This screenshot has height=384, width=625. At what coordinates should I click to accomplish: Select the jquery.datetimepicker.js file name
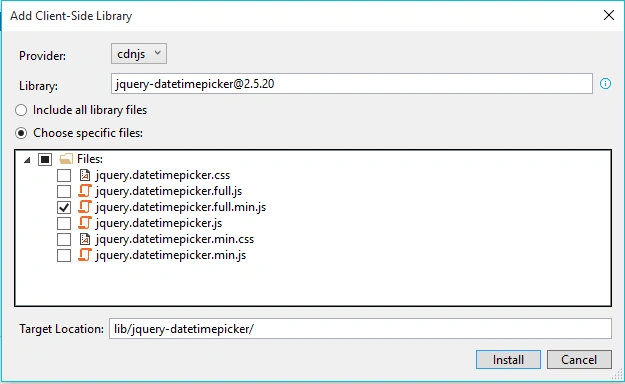(x=159, y=223)
